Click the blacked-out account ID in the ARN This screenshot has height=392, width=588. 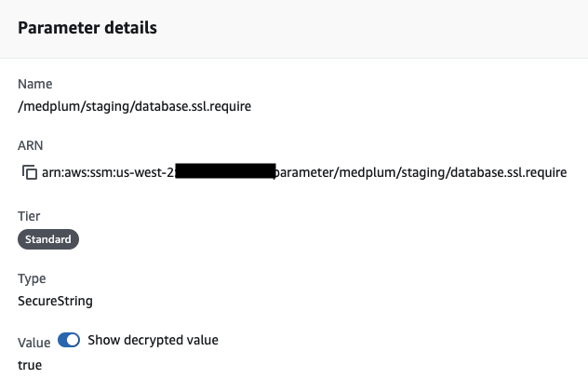(224, 171)
